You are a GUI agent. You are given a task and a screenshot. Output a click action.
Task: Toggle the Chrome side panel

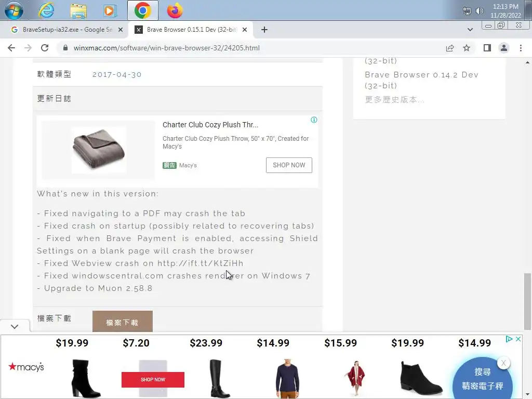coord(487,48)
